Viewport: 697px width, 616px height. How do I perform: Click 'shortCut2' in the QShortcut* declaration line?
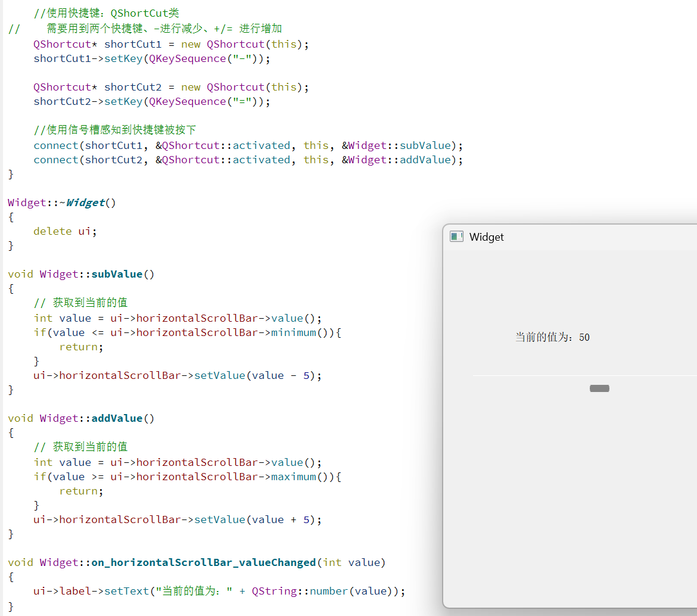click(x=133, y=87)
